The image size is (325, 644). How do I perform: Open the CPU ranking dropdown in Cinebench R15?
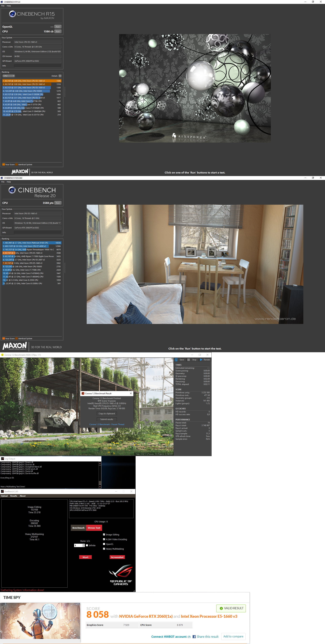[x=9, y=76]
